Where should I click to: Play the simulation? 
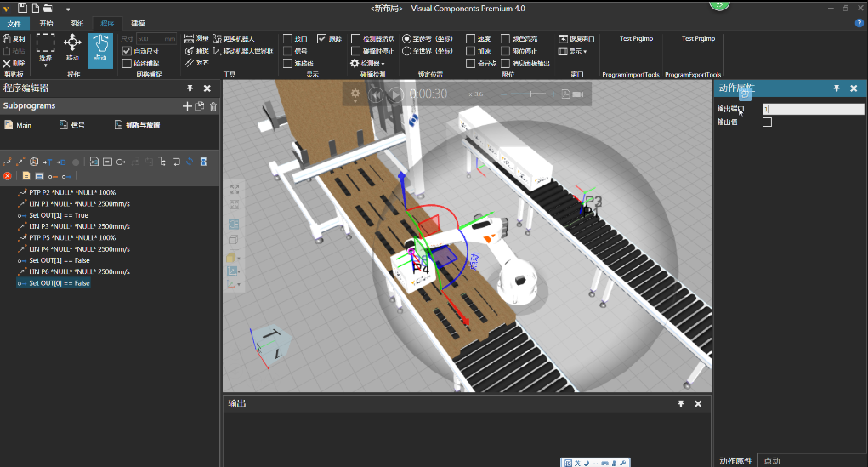[395, 94]
